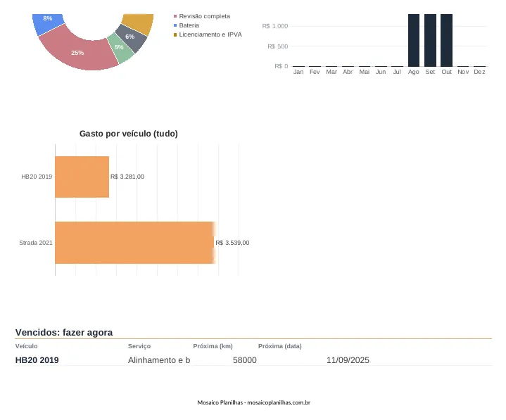Select the 'HB20 2019' chart axis label
This screenshot has width=506, height=420.
coord(37,177)
